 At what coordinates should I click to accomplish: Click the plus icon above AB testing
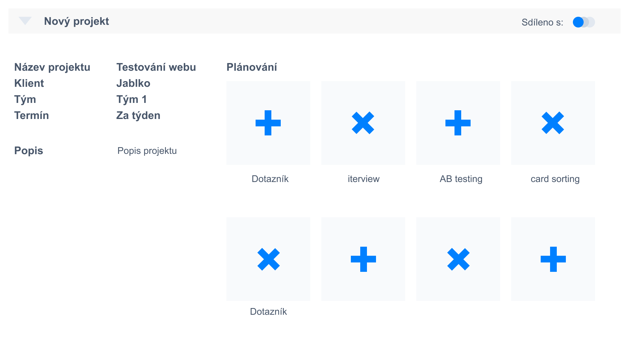458,123
